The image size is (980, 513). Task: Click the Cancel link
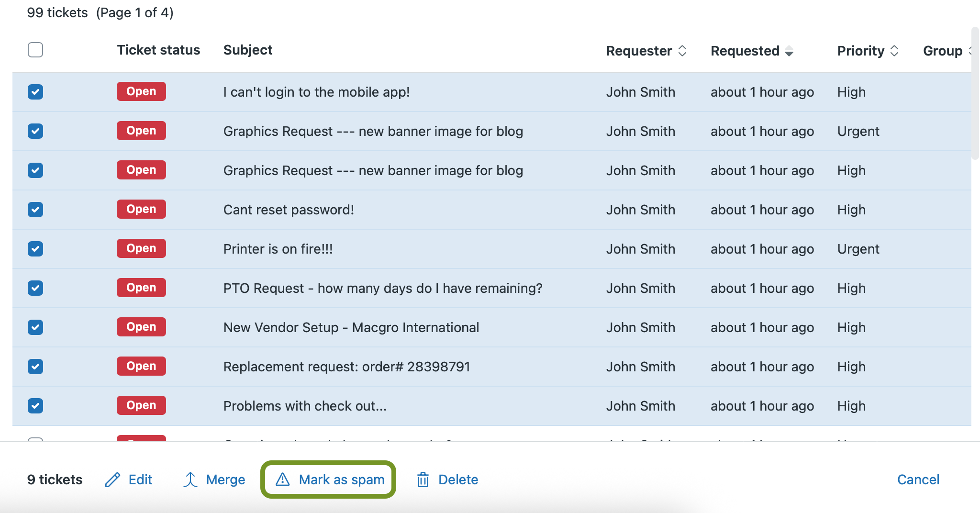918,480
